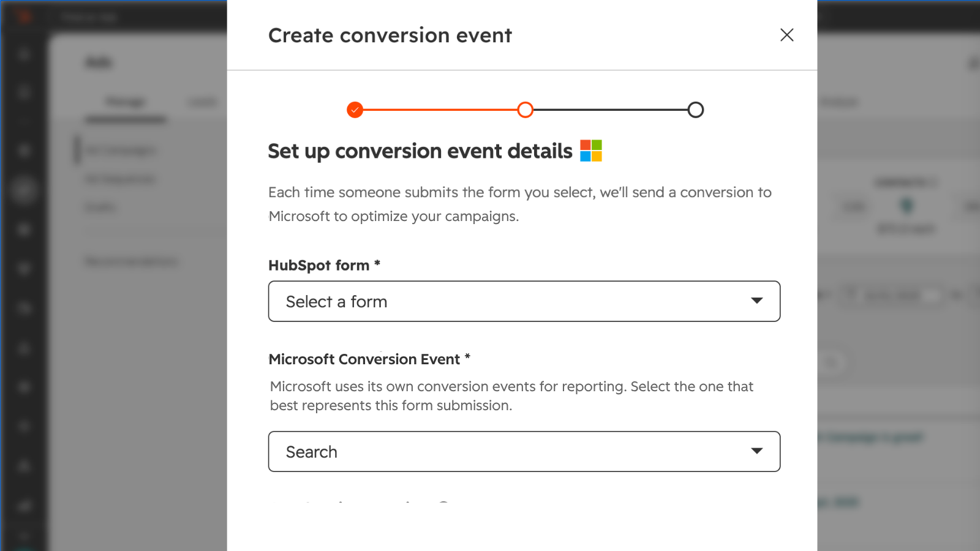Click the Set up conversion event details heading
Screen dimensions: 980x551
click(420, 151)
